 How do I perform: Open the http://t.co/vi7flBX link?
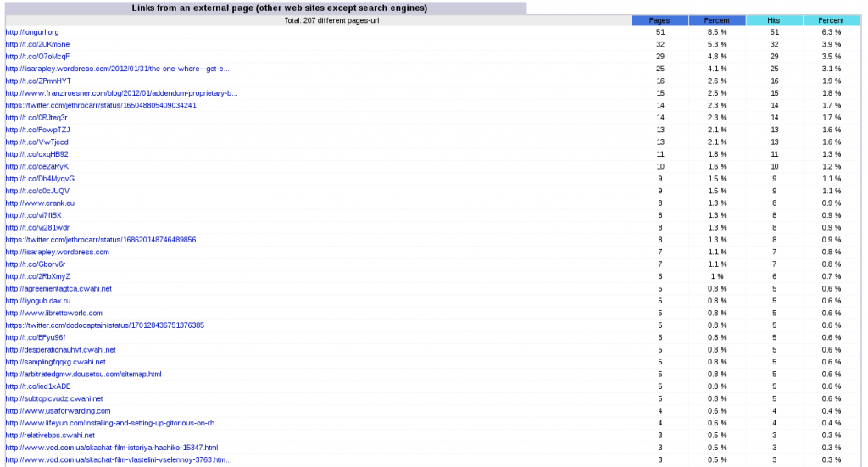pos(34,215)
